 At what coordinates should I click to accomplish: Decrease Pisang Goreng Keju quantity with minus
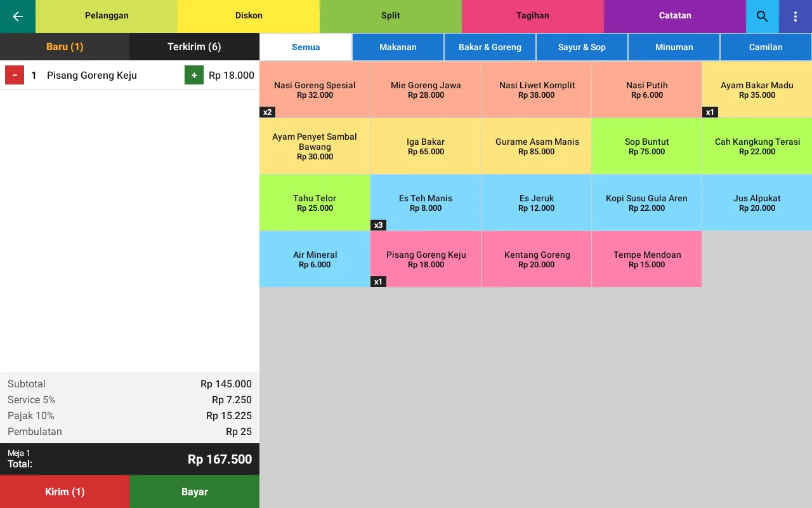[x=15, y=75]
